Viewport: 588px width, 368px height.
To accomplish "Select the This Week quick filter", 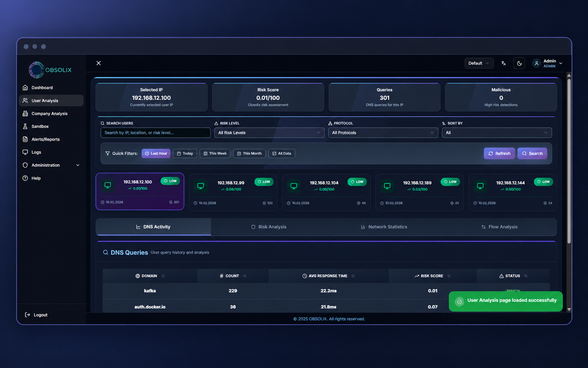I will pos(215,153).
